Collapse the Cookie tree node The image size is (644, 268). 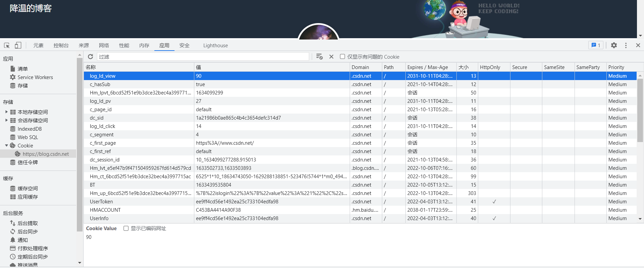(x=6, y=145)
